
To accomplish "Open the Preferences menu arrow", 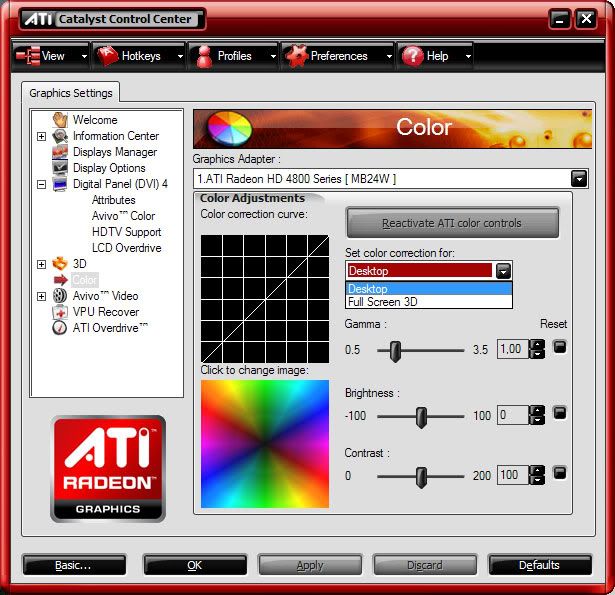I will click(x=389, y=56).
